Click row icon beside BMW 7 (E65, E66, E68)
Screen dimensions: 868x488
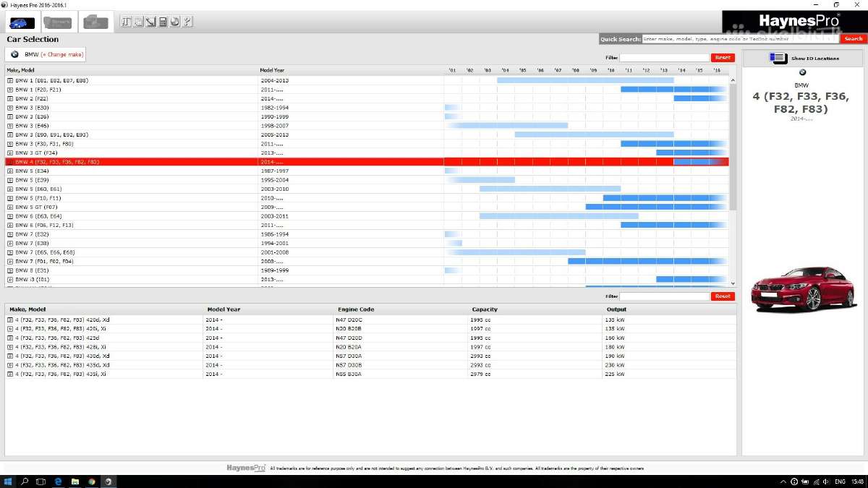click(x=10, y=252)
